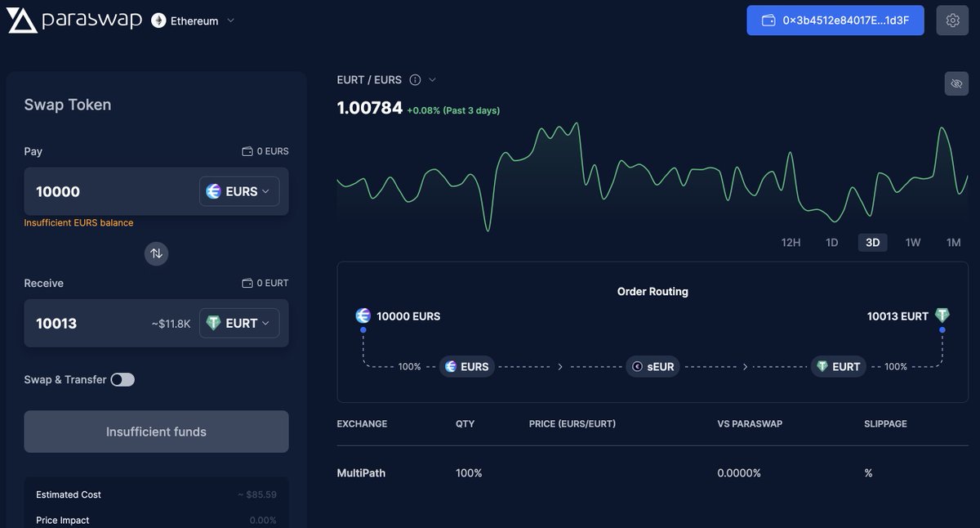The width and height of the screenshot is (980, 528).
Task: Click the ParaSwap logo
Action: (x=74, y=20)
